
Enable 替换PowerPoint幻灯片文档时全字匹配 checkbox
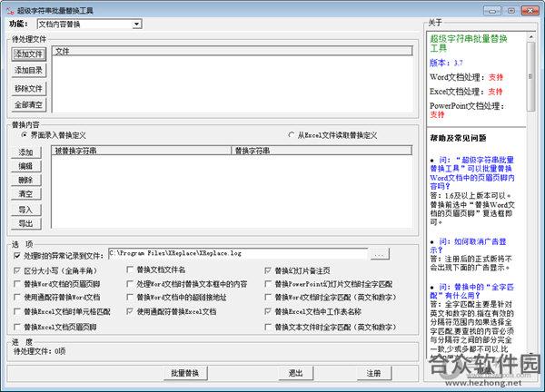268,284
